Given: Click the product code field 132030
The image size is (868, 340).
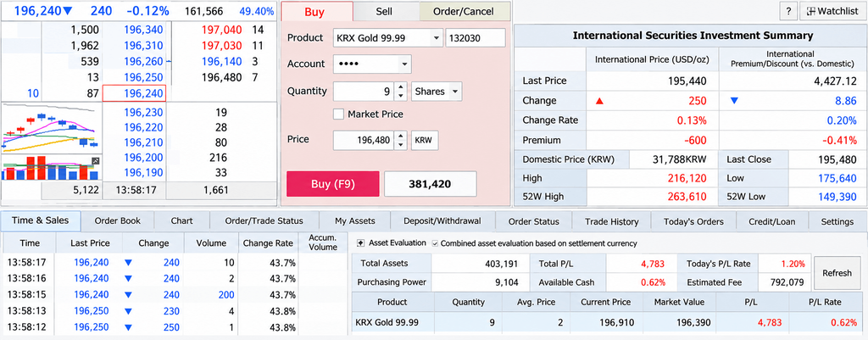Looking at the screenshot, I should coord(475,38).
